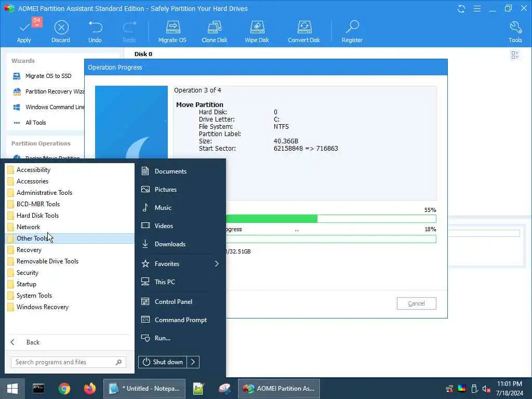Screen dimensions: 532x399
Task: Click the network tray icon
Action: 449,389
